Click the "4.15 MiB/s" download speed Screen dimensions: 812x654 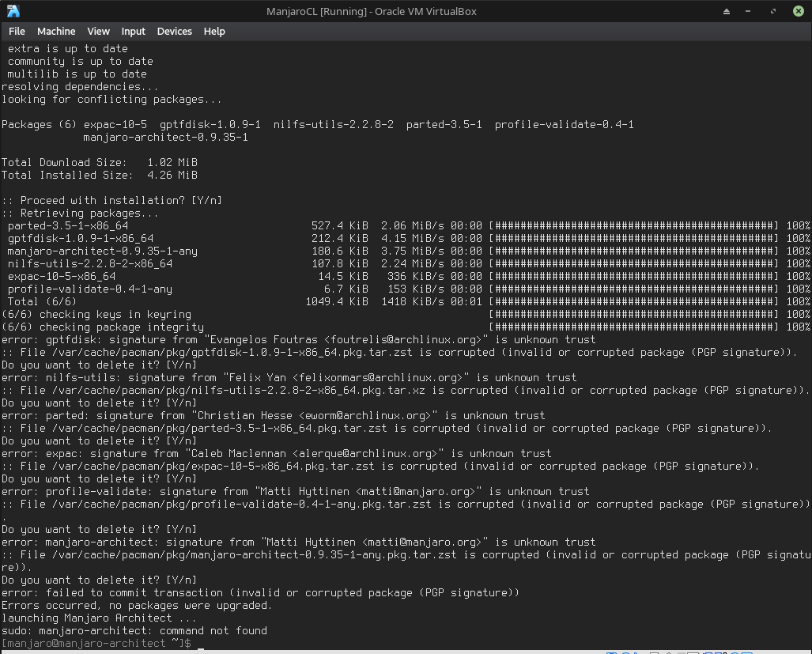(x=412, y=239)
